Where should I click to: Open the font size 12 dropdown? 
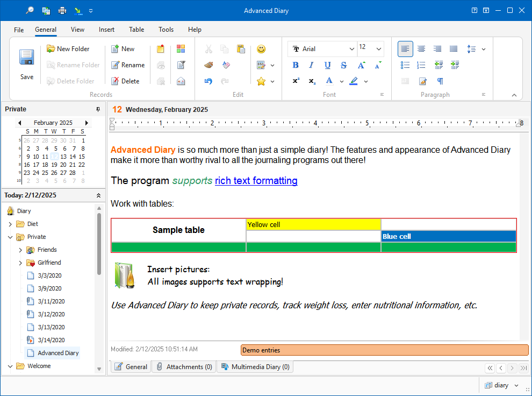[x=379, y=49]
